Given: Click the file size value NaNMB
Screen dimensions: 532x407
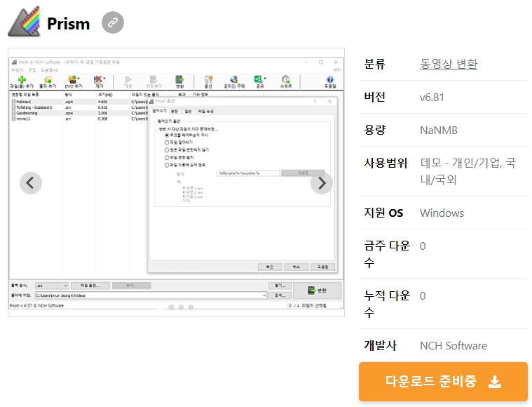Looking at the screenshot, I should 439,130.
